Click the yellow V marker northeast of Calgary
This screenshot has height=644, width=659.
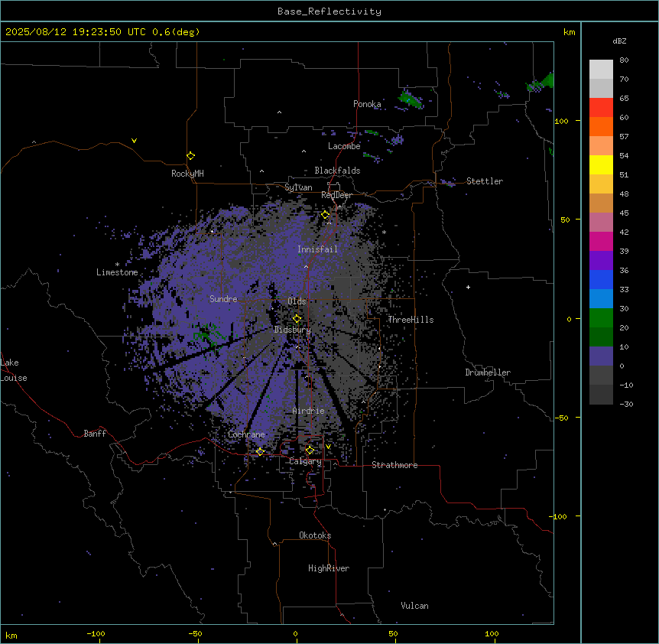[x=328, y=447]
